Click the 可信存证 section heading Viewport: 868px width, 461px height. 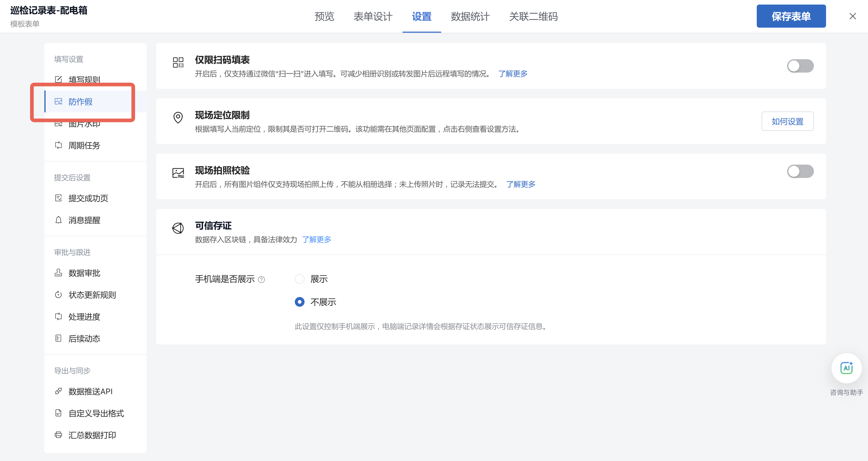click(x=213, y=226)
